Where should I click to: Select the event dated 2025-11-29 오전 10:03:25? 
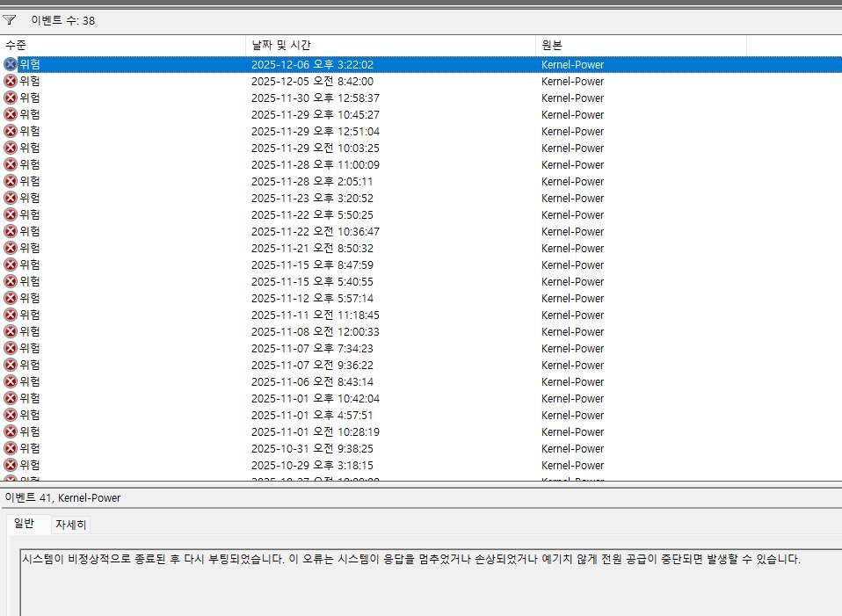coord(315,148)
